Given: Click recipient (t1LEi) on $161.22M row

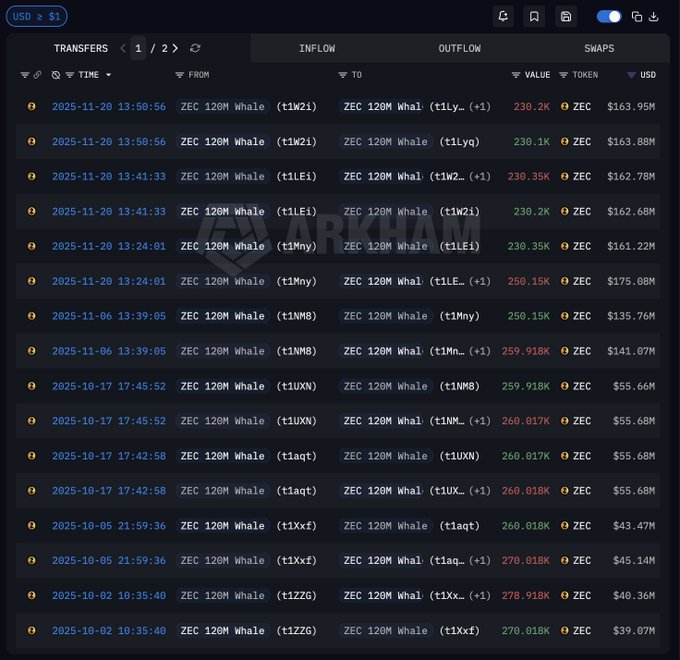Looking at the screenshot, I should tap(459, 246).
